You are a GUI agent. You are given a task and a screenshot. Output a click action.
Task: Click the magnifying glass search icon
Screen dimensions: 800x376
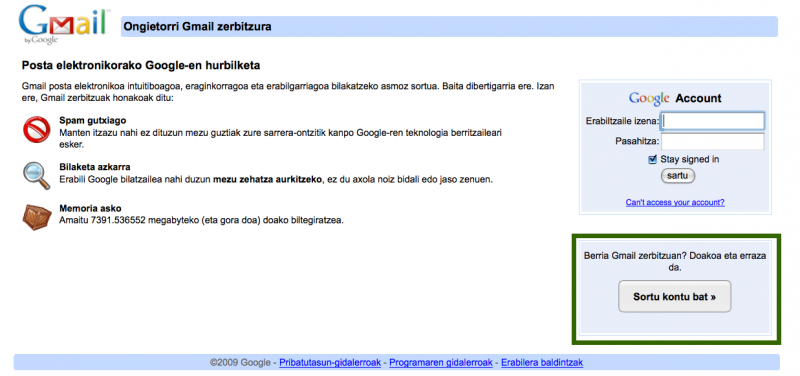[36, 175]
